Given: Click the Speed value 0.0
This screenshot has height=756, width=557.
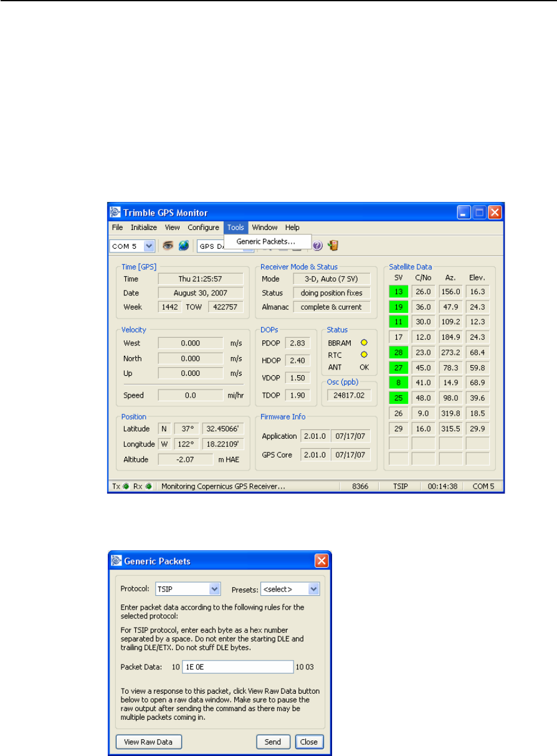Looking at the screenshot, I should tap(191, 395).
